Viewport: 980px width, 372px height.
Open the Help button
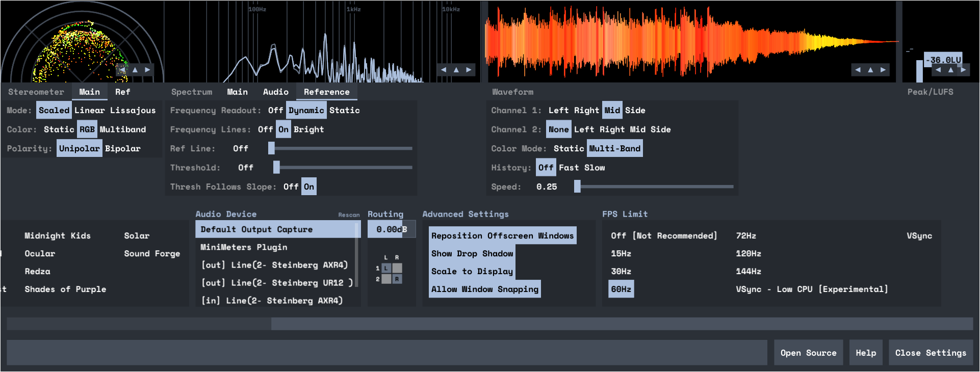[x=865, y=353]
